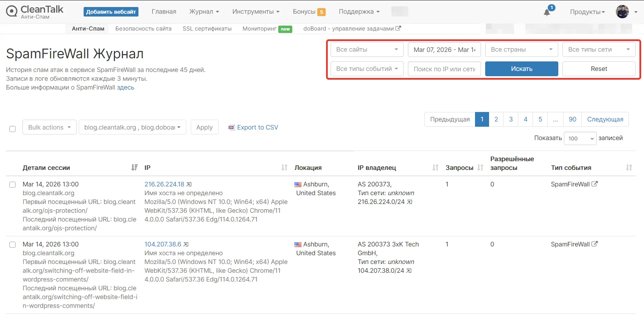Screen dimensions: 644x317
Task: Check the checkbox for the first log entry
Action: click(x=12, y=184)
